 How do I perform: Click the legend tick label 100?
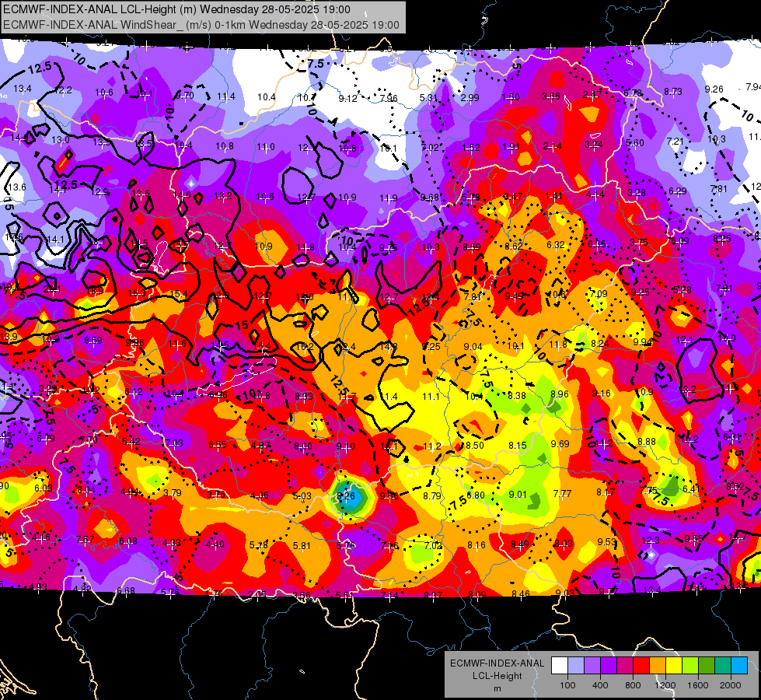[x=567, y=685]
